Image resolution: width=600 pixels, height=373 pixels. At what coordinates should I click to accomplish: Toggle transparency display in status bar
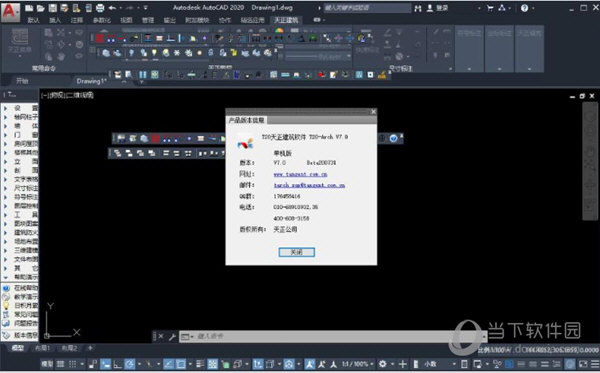click(x=212, y=364)
